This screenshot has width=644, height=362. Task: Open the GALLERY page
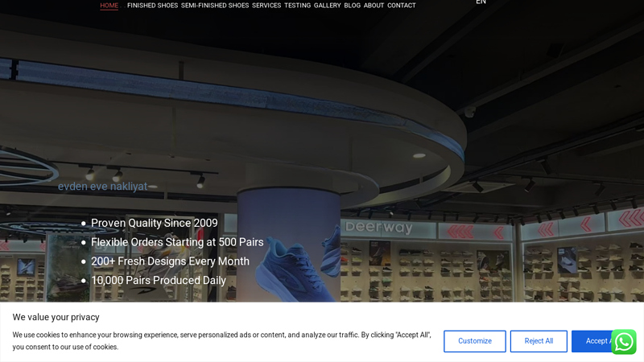(327, 6)
